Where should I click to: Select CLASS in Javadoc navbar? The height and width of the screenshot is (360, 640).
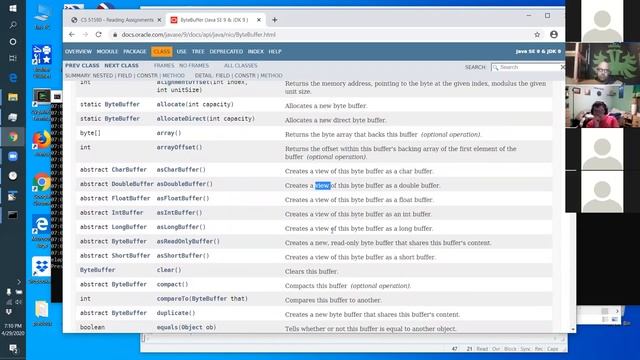[162, 51]
